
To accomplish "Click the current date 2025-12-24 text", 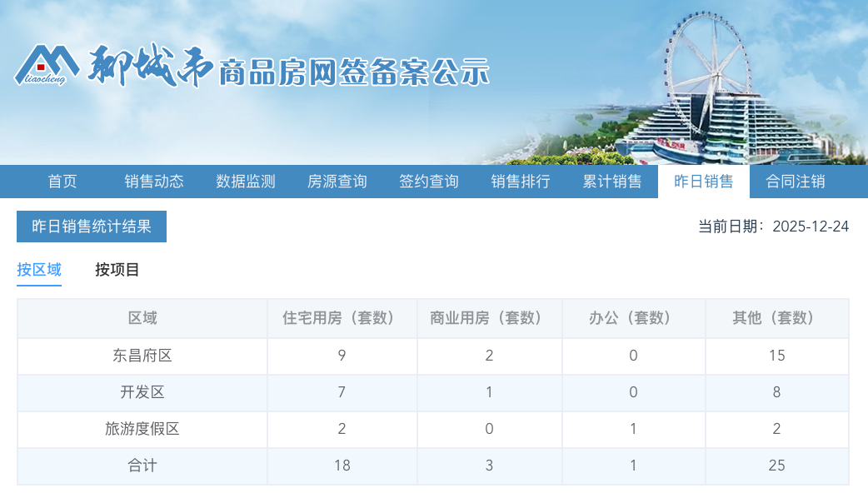I will [811, 226].
